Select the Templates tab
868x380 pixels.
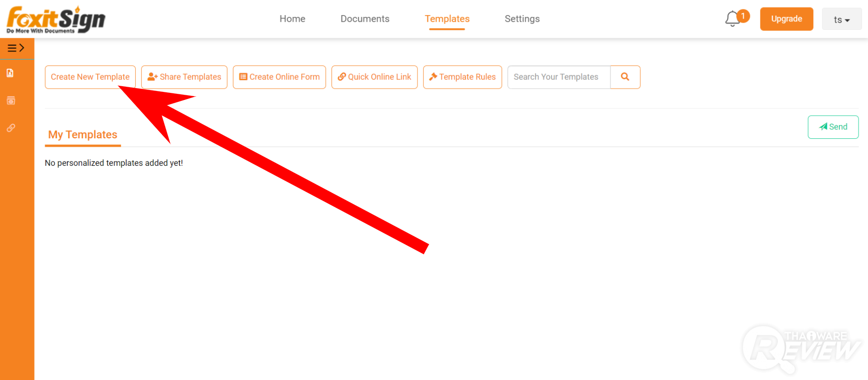tap(447, 19)
